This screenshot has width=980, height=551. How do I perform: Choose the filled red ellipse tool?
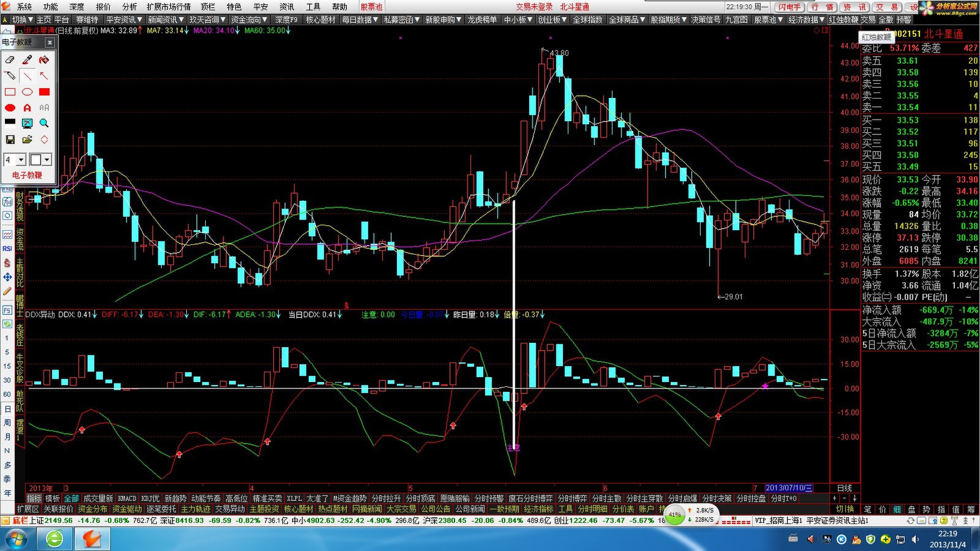pos(10,108)
